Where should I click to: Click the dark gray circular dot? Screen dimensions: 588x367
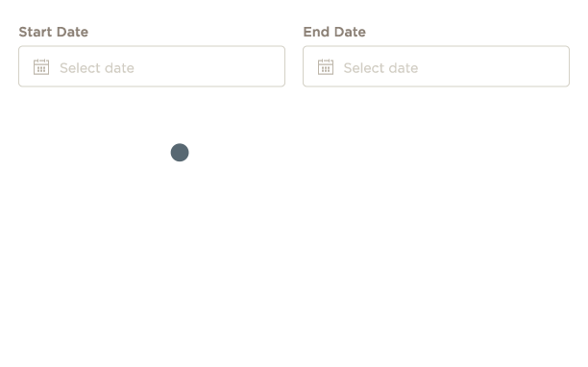[x=180, y=153]
